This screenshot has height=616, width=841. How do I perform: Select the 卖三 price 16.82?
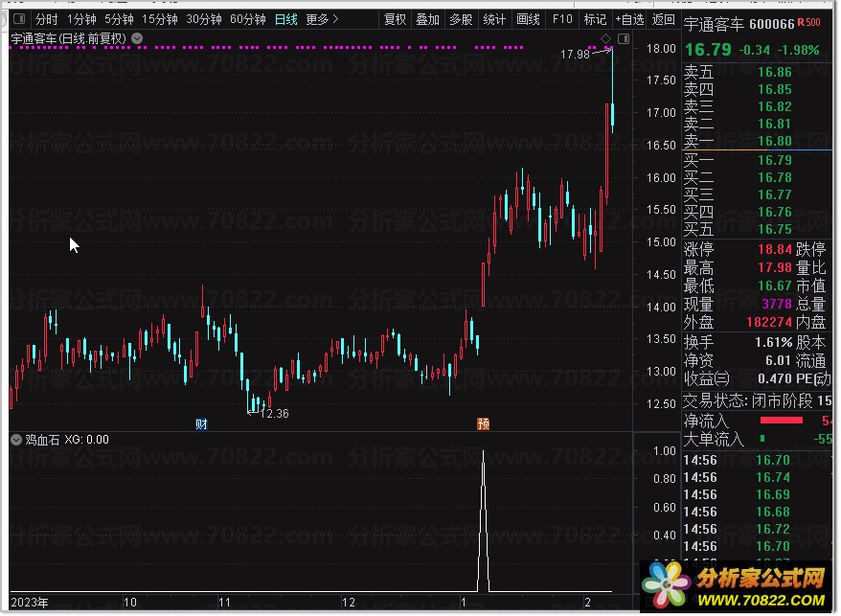tap(775, 106)
